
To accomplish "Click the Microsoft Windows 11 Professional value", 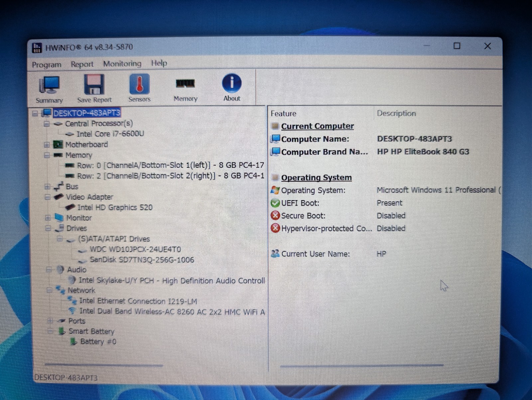I will [438, 190].
